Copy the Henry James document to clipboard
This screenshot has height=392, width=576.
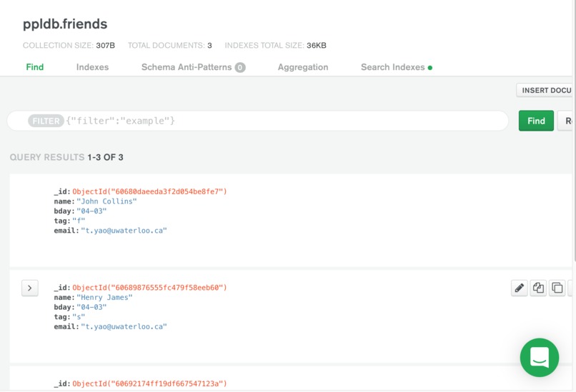(x=538, y=288)
